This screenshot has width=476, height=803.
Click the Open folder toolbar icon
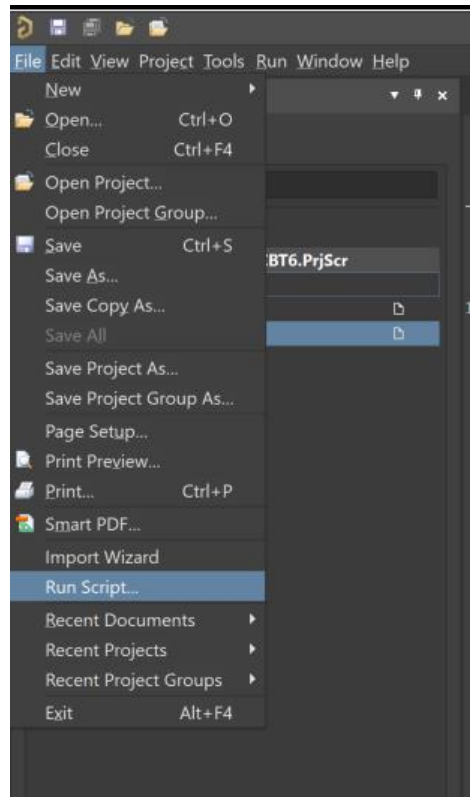click(125, 28)
